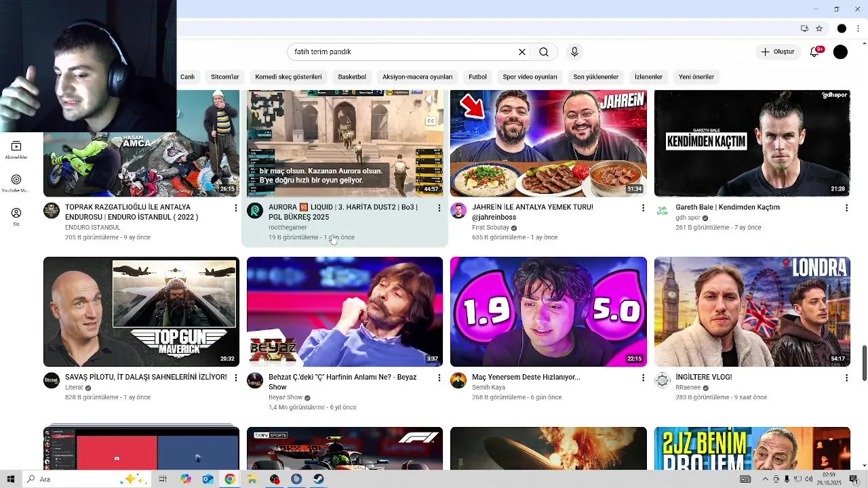Screen dimensions: 868x488
Task: Select the Futbol filter chip
Action: pos(477,77)
